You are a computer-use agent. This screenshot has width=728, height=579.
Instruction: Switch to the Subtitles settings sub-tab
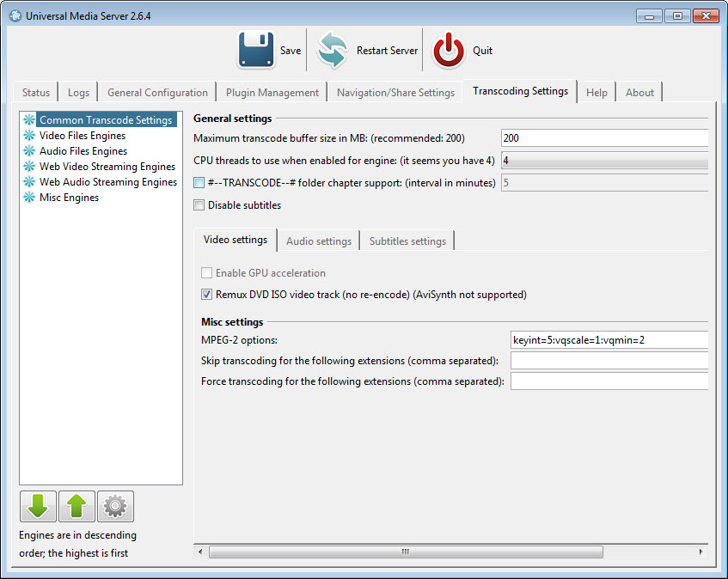click(x=407, y=241)
